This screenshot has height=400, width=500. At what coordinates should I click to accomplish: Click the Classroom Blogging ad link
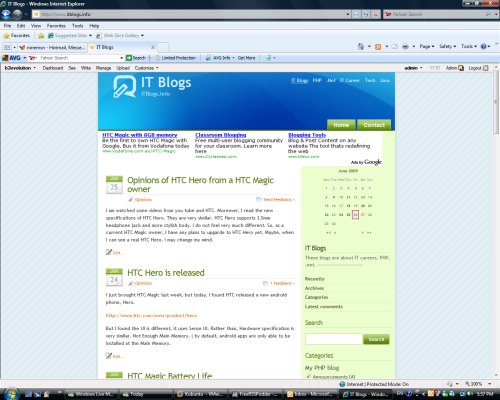(x=221, y=135)
